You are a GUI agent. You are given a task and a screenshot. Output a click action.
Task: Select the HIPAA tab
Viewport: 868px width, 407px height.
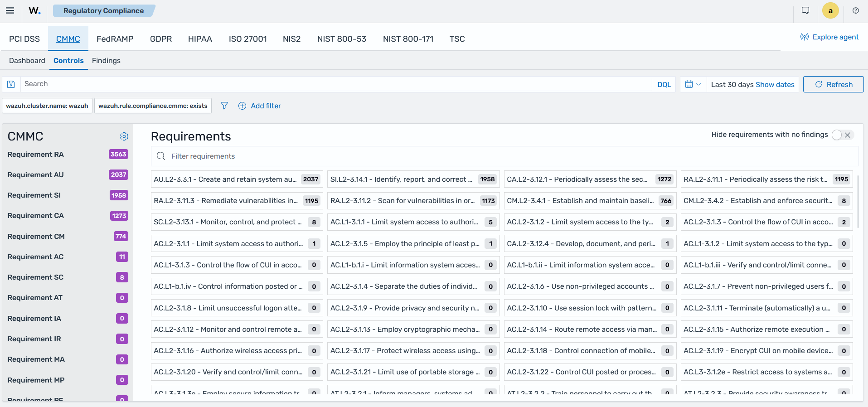(200, 39)
